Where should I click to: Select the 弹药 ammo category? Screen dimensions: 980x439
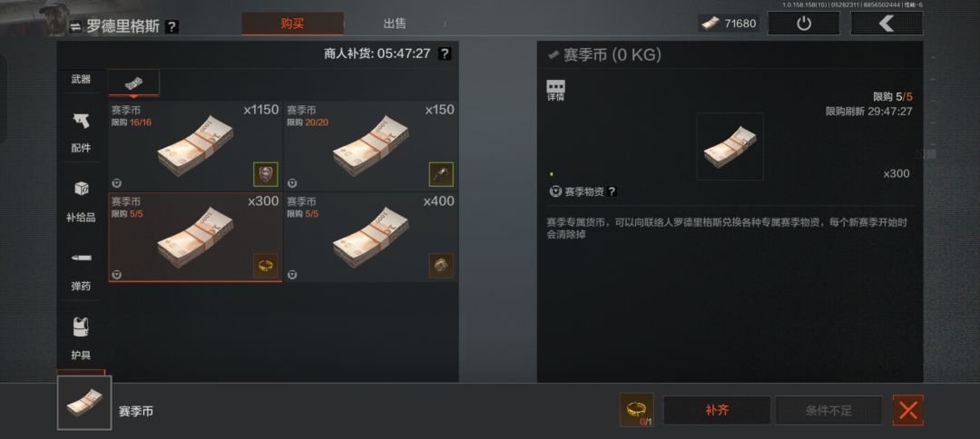click(81, 270)
